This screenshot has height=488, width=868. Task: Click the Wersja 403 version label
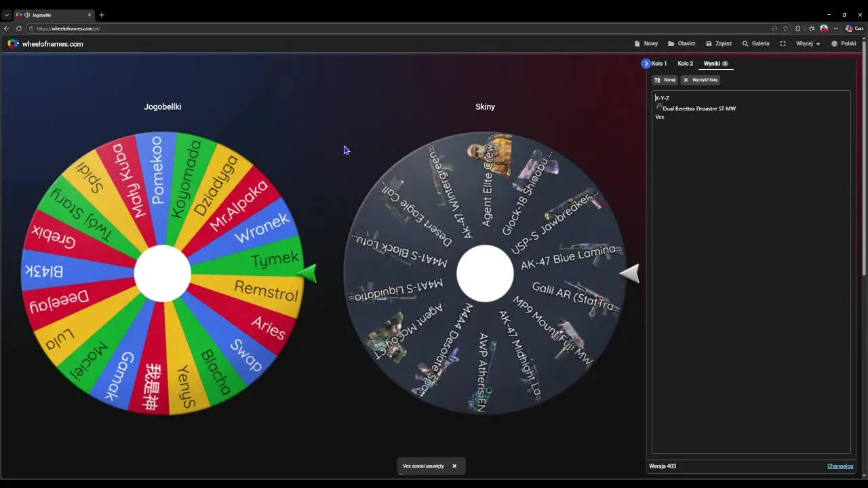pos(663,466)
